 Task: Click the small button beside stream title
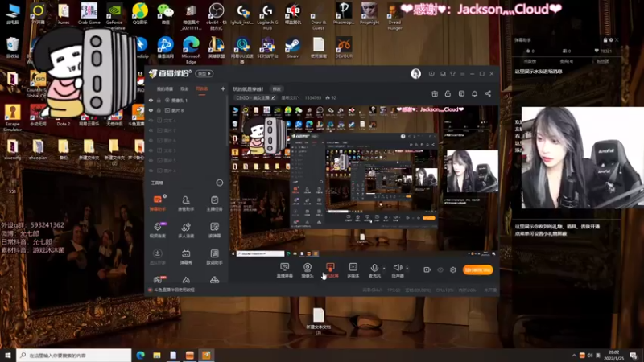click(x=276, y=89)
